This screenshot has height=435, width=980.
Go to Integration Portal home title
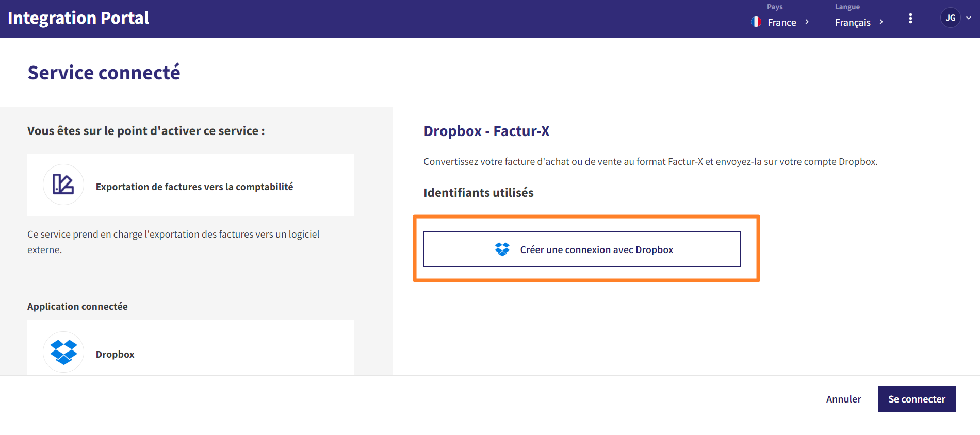78,18
